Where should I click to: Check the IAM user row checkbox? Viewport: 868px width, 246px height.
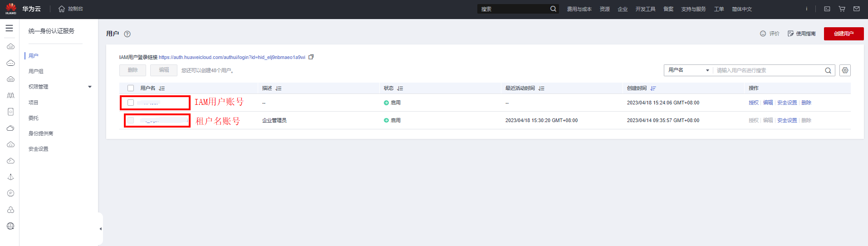tap(131, 103)
